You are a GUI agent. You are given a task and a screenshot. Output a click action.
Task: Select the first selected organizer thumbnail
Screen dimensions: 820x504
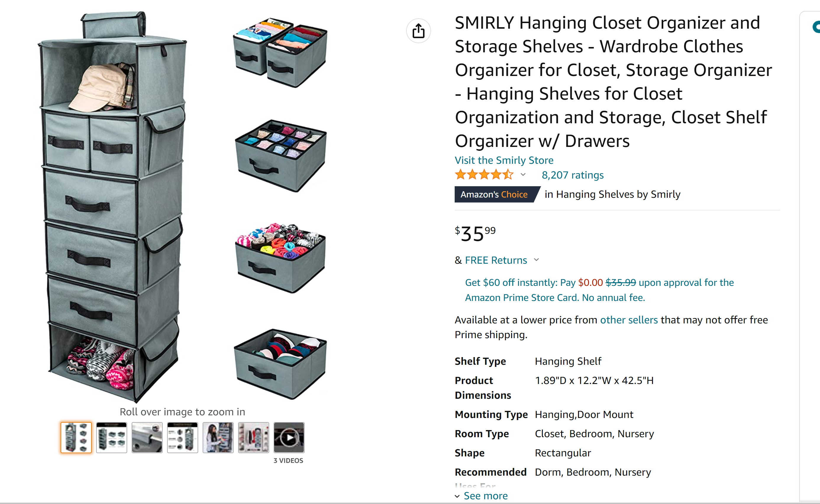[76, 437]
